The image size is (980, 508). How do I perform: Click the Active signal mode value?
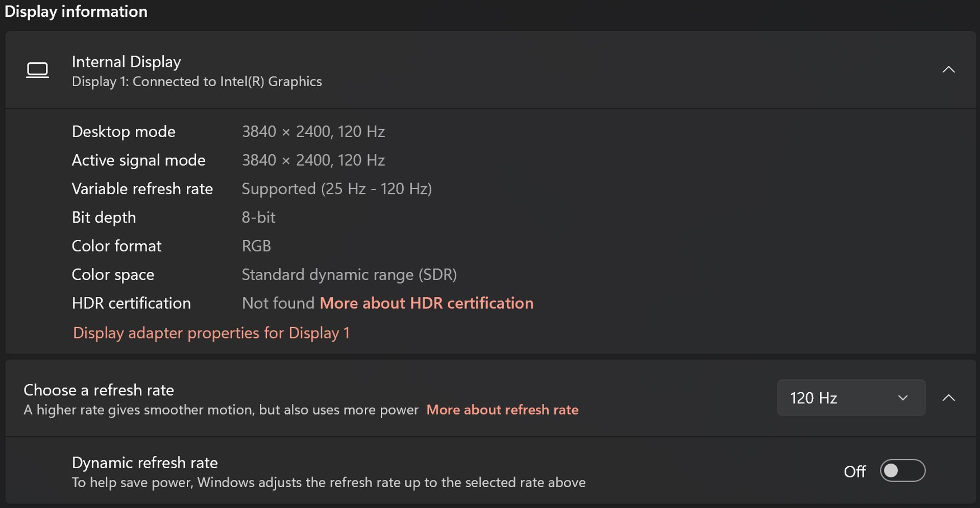coord(313,160)
